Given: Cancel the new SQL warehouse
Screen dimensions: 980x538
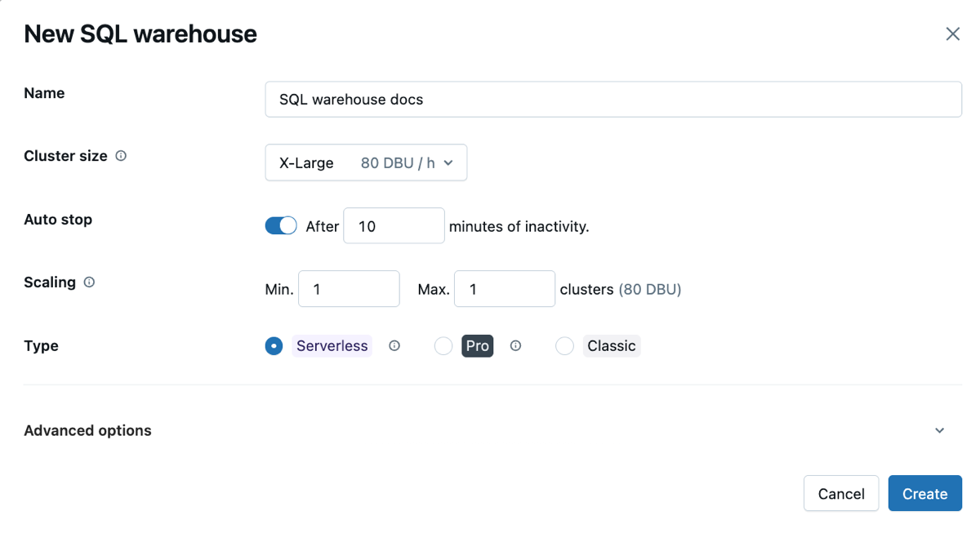Looking at the screenshot, I should click(841, 493).
